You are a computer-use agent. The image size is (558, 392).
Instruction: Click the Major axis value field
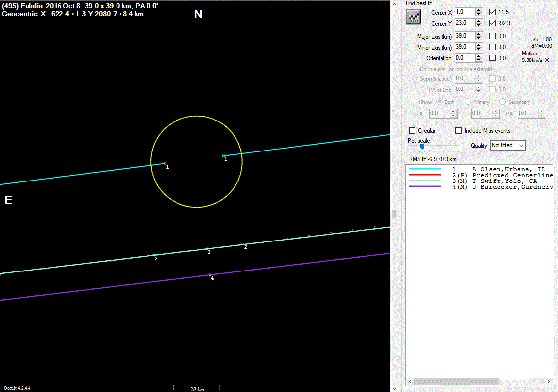point(465,36)
